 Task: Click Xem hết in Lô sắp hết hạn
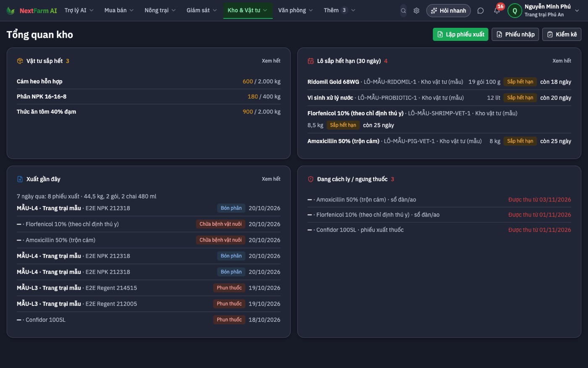pyautogui.click(x=562, y=61)
